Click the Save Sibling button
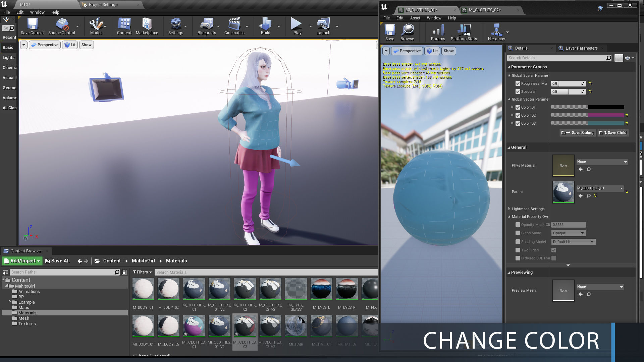Image resolution: width=644 pixels, height=362 pixels. 577,133
